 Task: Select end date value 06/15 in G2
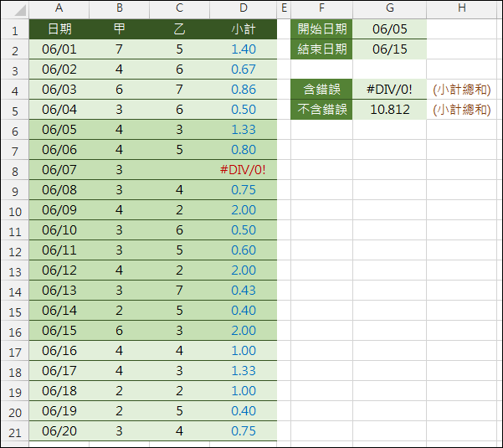[390, 49]
